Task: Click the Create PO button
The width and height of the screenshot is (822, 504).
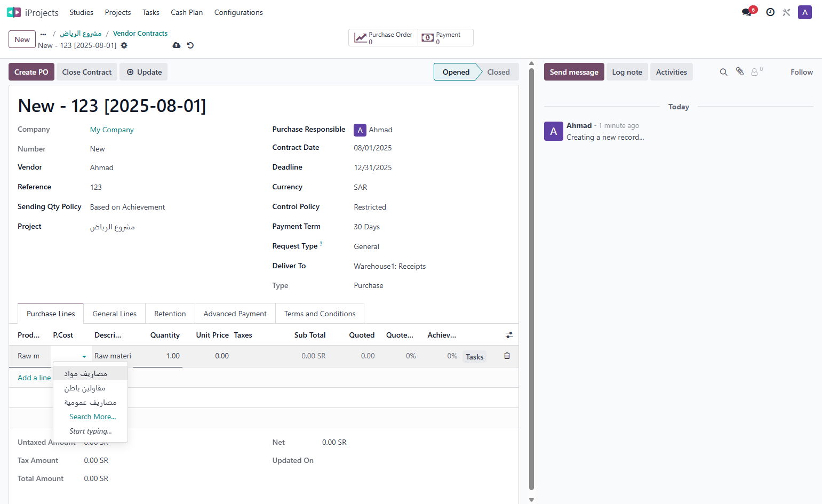Action: click(31, 72)
